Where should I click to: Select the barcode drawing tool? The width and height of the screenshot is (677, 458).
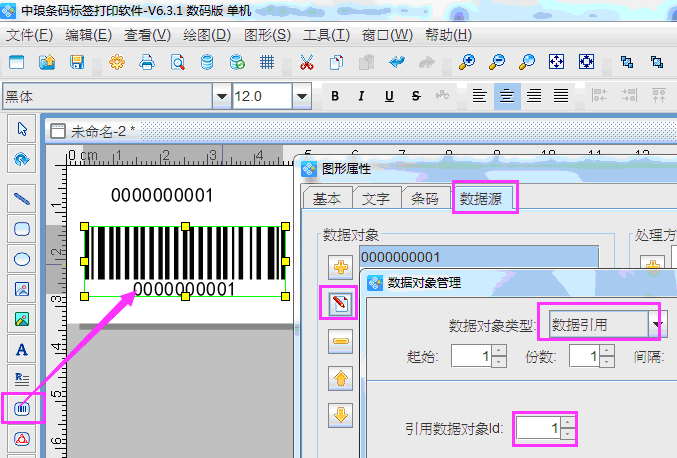pos(22,408)
